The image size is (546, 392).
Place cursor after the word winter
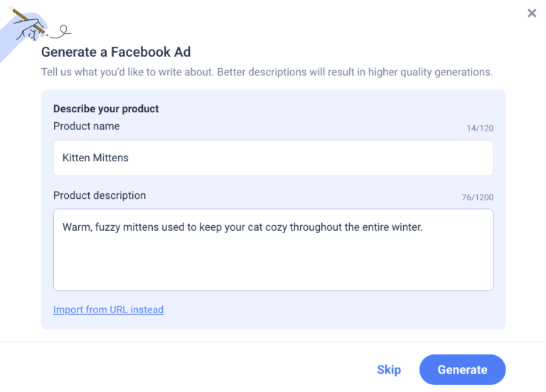click(x=424, y=227)
